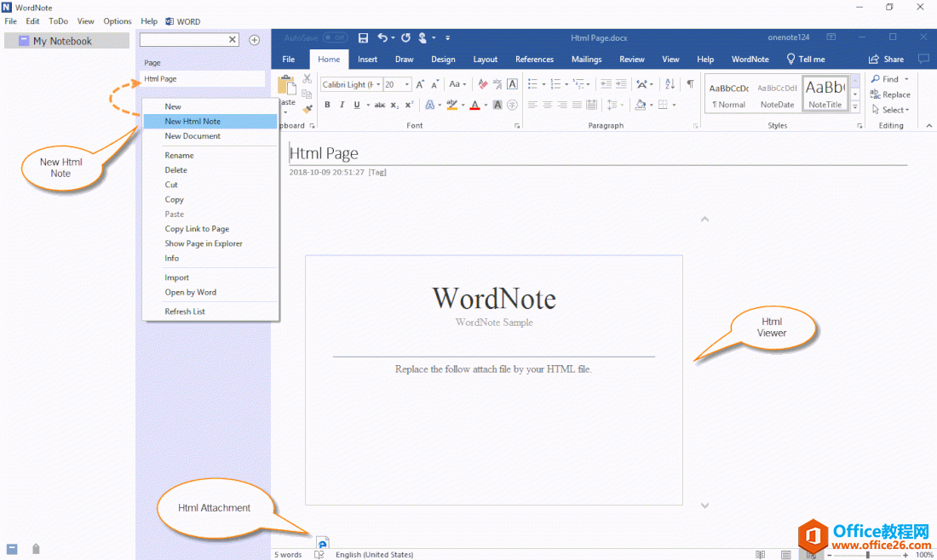
Task: Open the Html attachment icon near status bar
Action: click(x=322, y=542)
